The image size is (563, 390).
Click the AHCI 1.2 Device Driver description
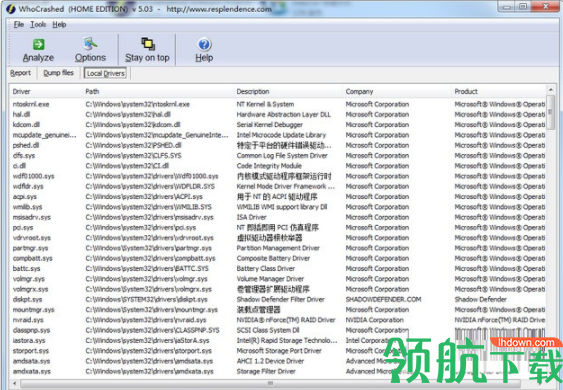point(270,361)
